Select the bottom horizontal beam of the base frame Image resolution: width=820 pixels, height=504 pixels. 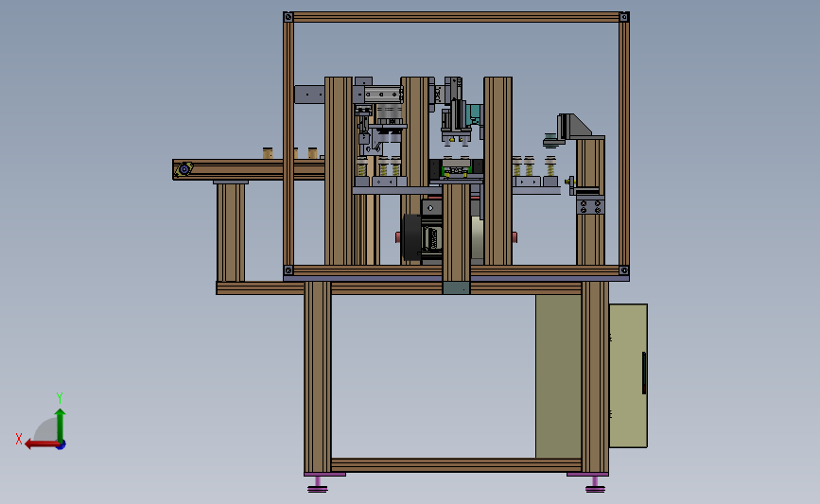click(x=456, y=465)
